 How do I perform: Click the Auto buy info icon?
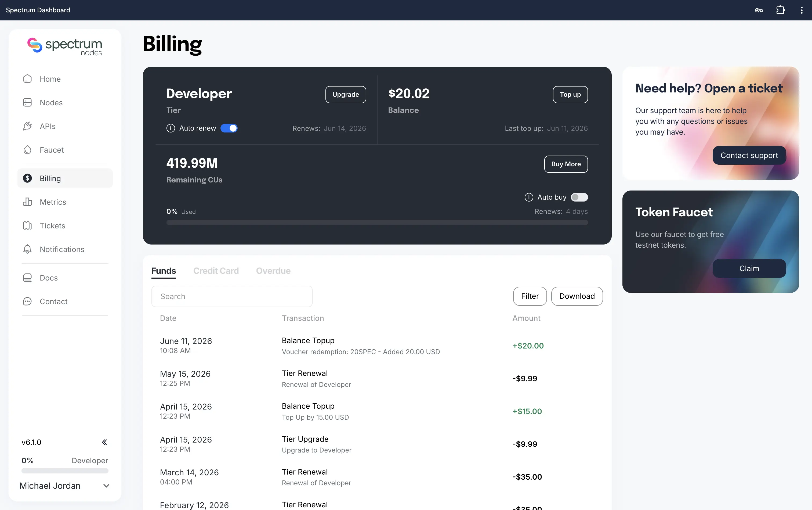pyautogui.click(x=529, y=197)
